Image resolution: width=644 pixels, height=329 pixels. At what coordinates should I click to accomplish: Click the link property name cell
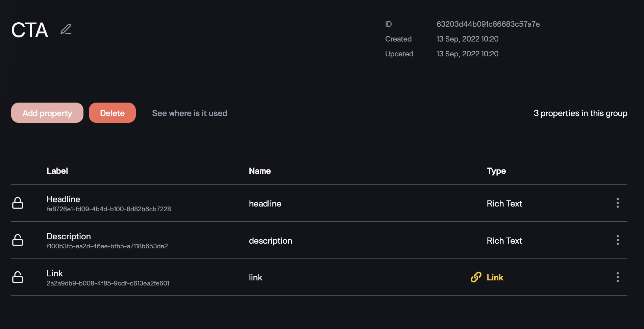[x=255, y=278]
